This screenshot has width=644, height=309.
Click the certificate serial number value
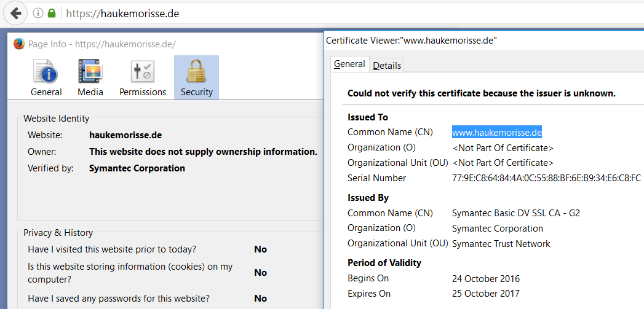tap(546, 178)
